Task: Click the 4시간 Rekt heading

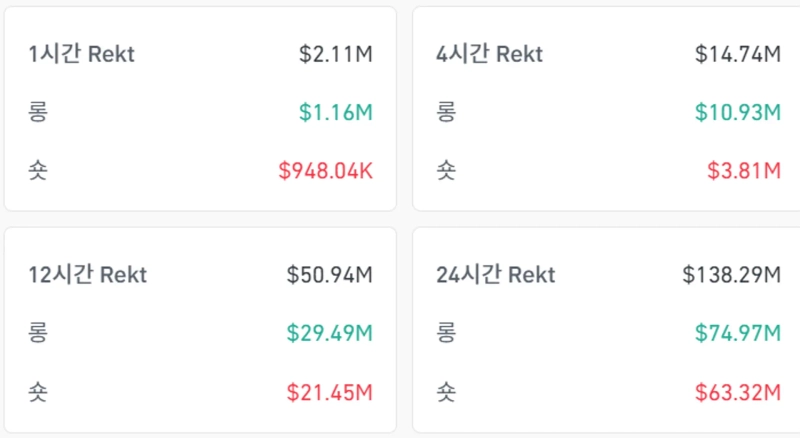Action: coord(489,54)
